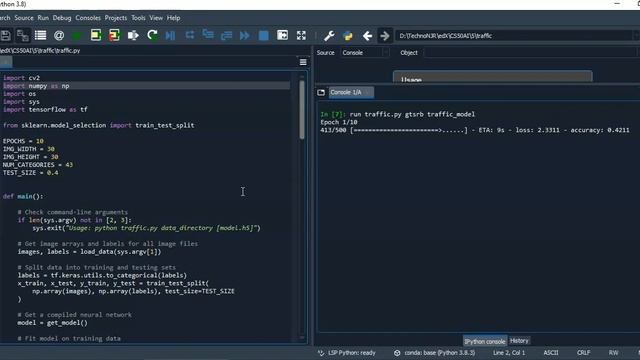The image size is (640, 360).
Task: Click the Help pane Object input field
Action: click(531, 53)
